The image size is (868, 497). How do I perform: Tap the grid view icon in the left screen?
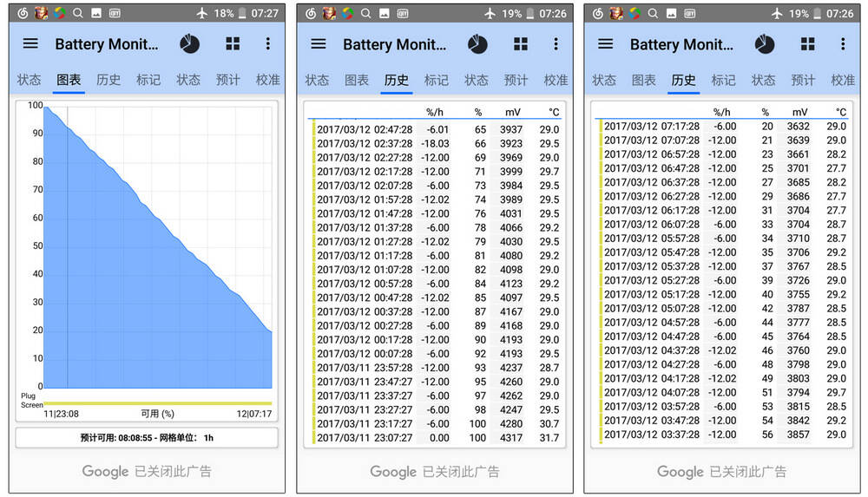pos(233,44)
